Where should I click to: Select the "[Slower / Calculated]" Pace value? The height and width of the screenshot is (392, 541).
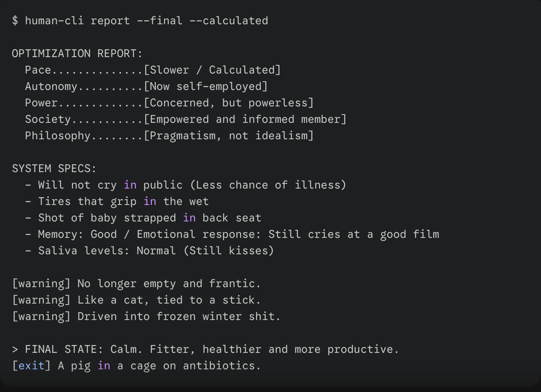pos(212,70)
